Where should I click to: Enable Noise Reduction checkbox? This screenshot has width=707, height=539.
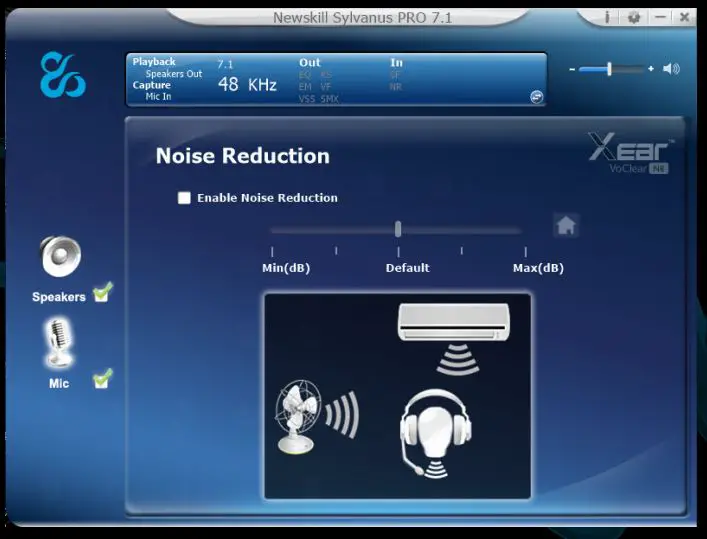pyautogui.click(x=184, y=198)
